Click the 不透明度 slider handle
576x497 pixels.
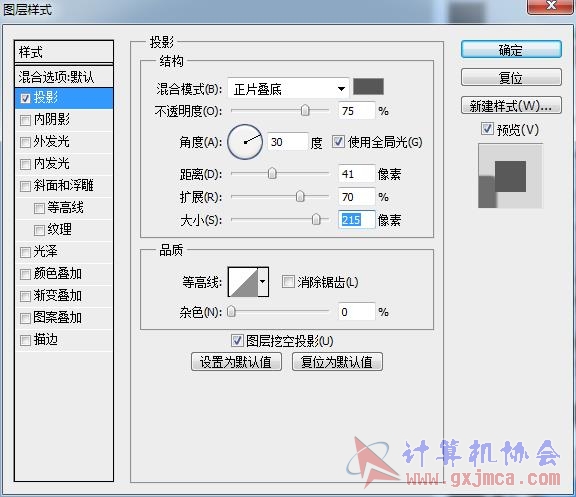coord(305,110)
